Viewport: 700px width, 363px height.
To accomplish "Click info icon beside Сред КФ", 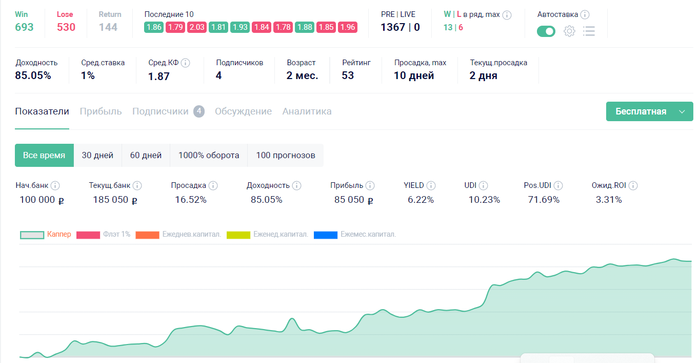I will 185,63.
